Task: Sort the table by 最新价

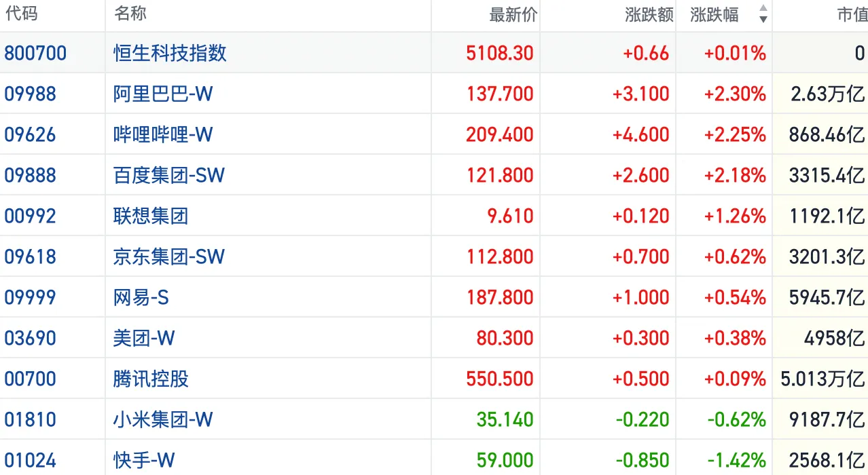Action: coord(513,15)
